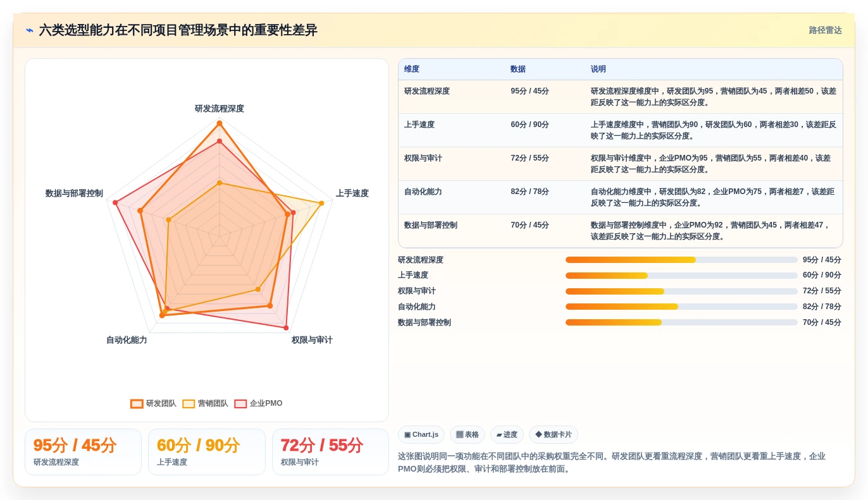Click the 维度 column header
Image resolution: width=868 pixels, height=500 pixels.
tap(412, 70)
